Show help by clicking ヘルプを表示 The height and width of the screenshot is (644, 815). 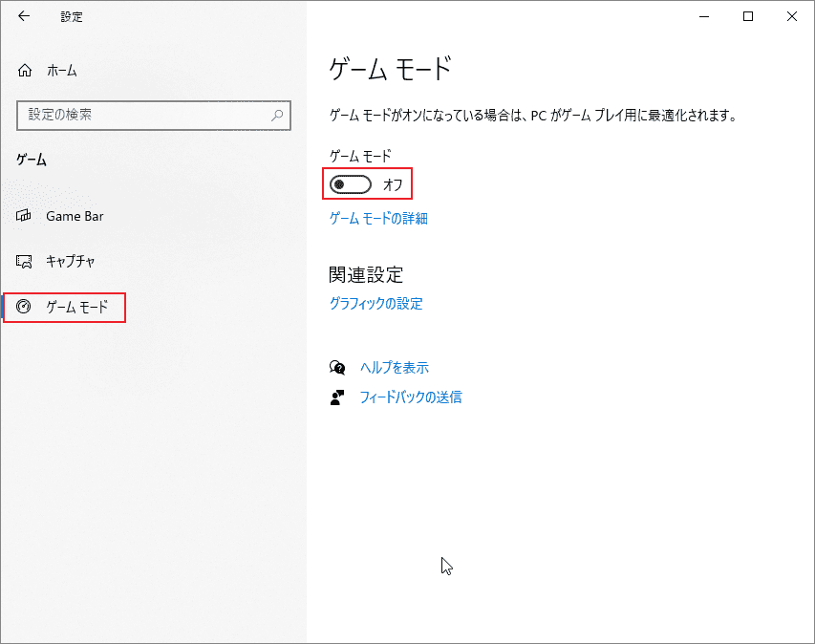point(395,367)
